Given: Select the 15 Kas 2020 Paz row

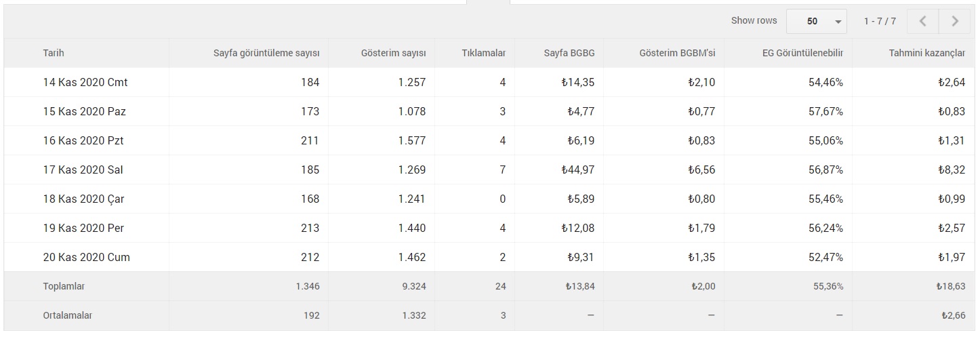Looking at the screenshot, I should click(x=490, y=111).
